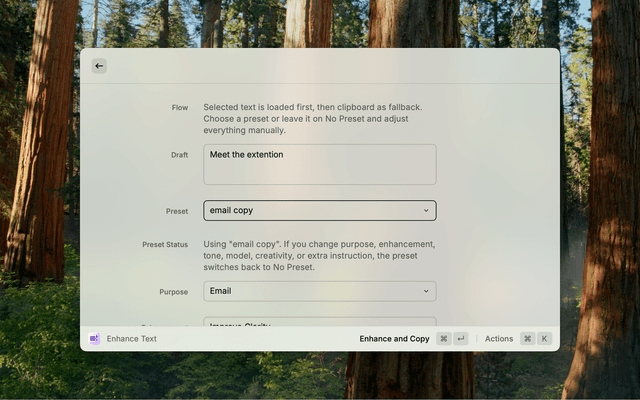Expand the Purpose dropdown chevron
The image size is (640, 400).
tap(426, 291)
